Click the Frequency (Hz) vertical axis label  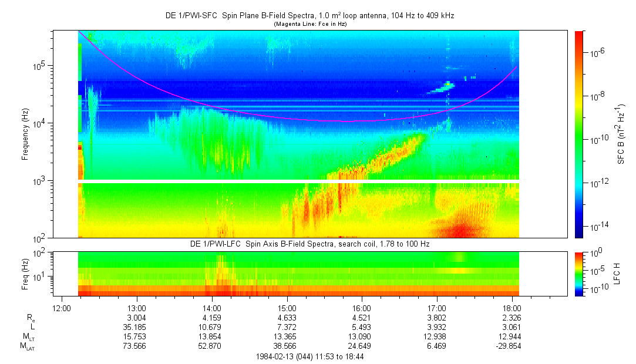tap(25, 134)
